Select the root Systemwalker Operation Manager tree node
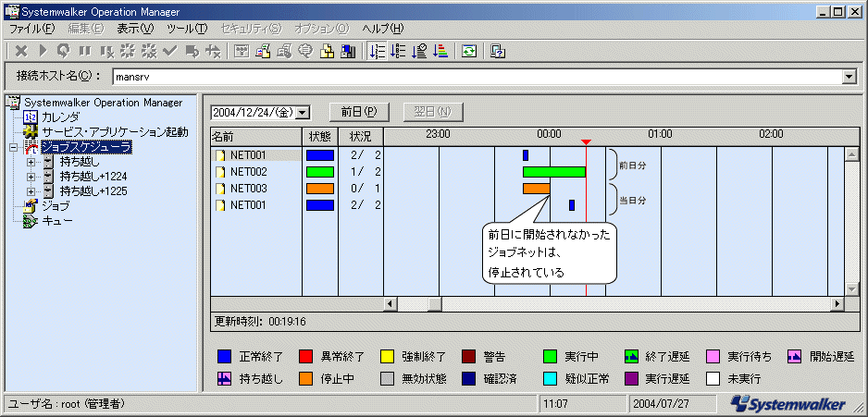This screenshot has width=868, height=417. coord(104,103)
